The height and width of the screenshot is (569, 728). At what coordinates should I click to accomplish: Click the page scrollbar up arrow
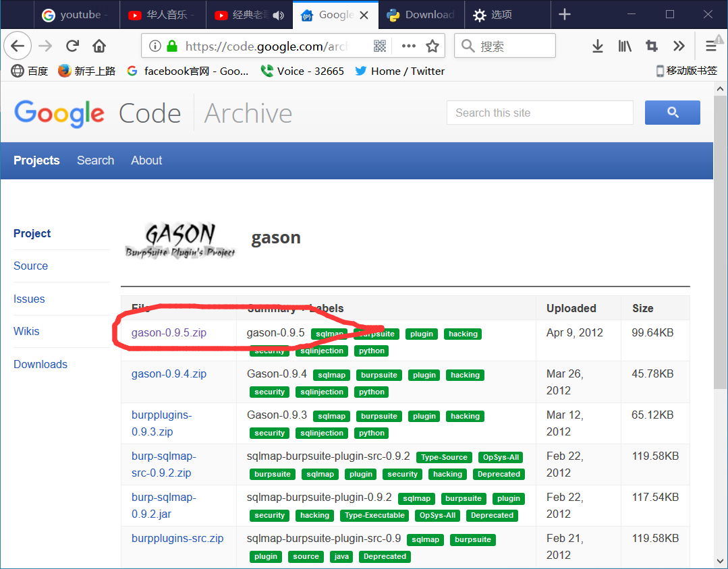pyautogui.click(x=720, y=88)
